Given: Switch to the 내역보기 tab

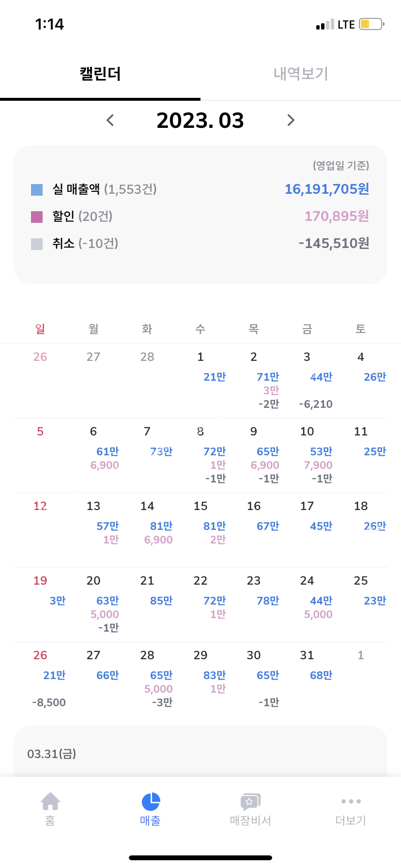Looking at the screenshot, I should click(301, 74).
